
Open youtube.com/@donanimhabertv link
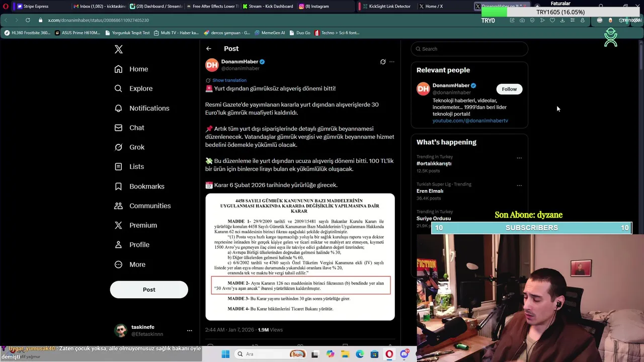[x=470, y=121]
